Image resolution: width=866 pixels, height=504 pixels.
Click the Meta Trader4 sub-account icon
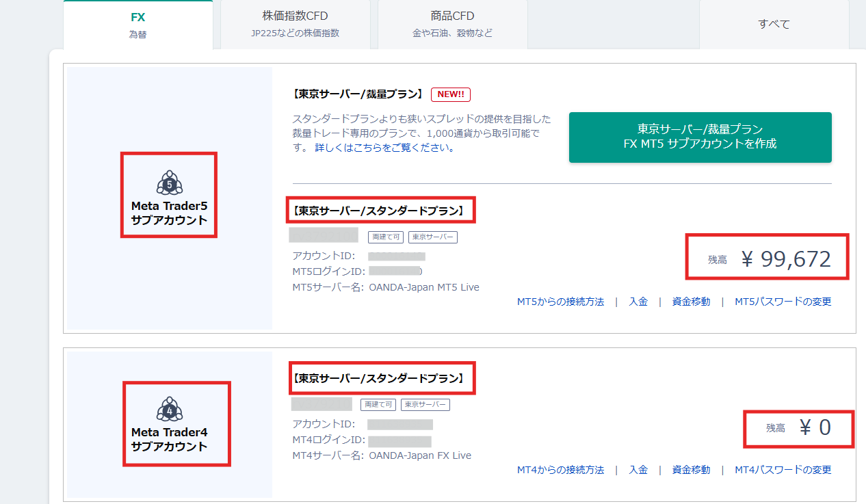(169, 409)
